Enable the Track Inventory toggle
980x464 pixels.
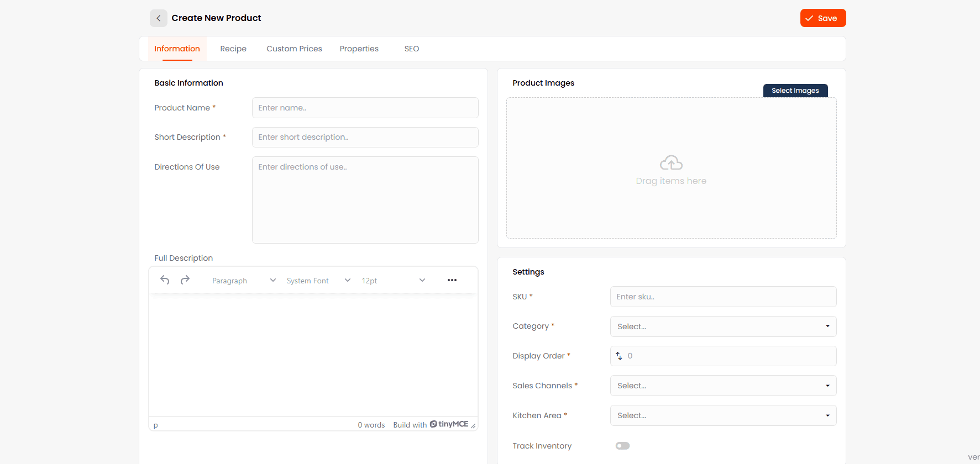pos(622,446)
